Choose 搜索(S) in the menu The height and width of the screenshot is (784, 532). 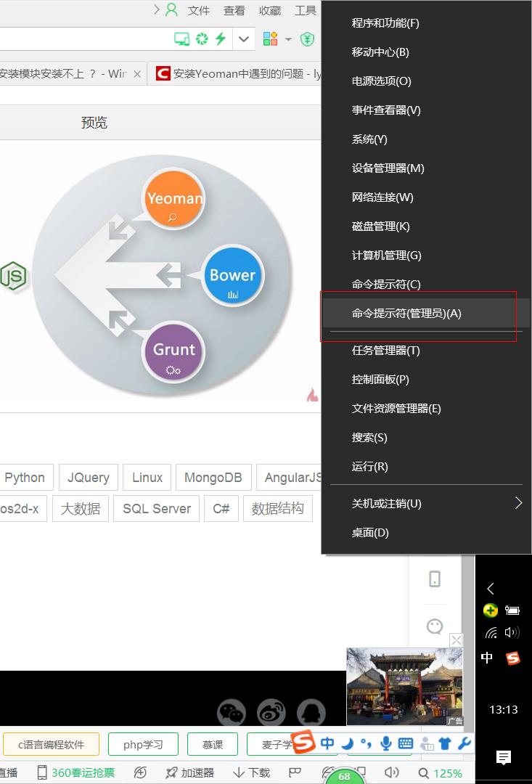(426, 438)
